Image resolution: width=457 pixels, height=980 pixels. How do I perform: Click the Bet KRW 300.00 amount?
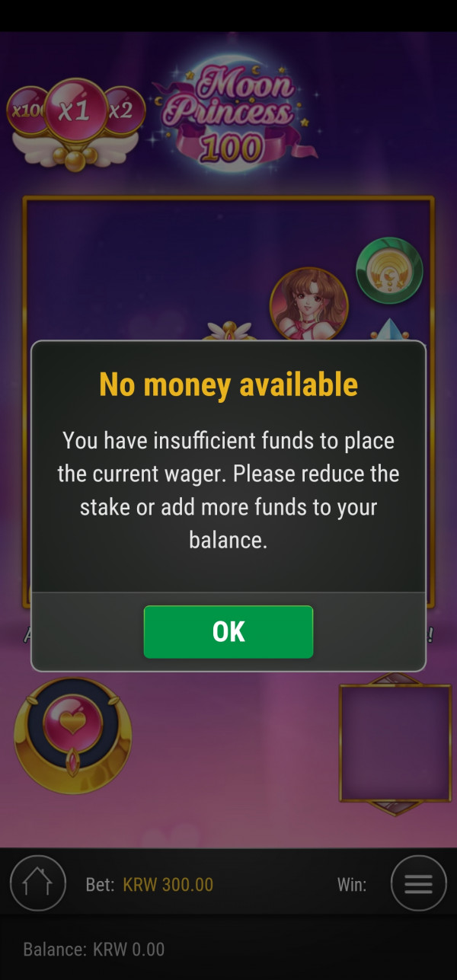pyautogui.click(x=168, y=884)
